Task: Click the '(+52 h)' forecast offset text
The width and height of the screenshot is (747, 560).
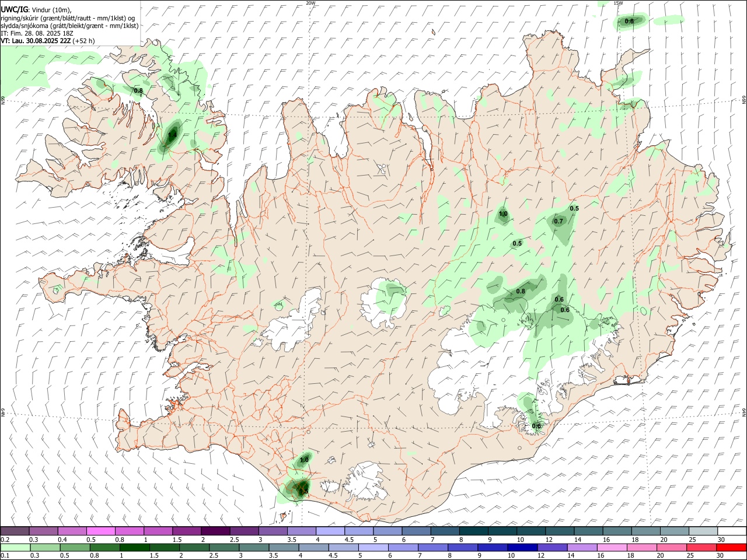Action: click(x=84, y=41)
